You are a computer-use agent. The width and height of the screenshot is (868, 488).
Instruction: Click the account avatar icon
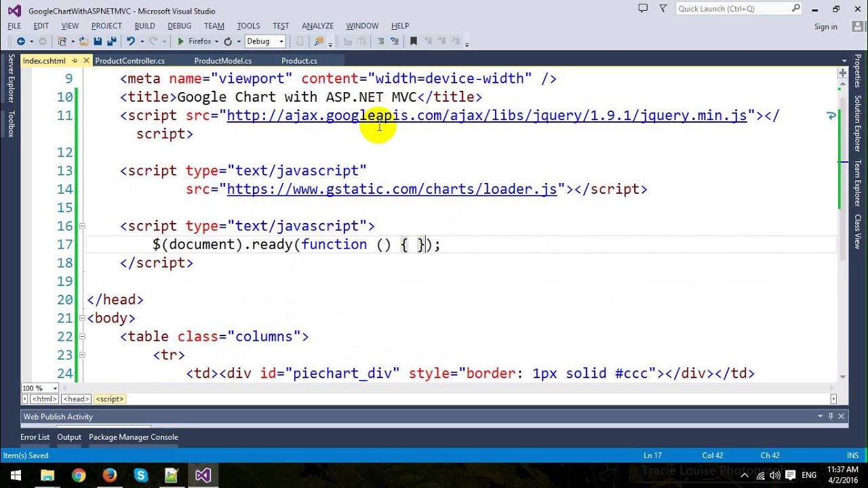(x=858, y=26)
